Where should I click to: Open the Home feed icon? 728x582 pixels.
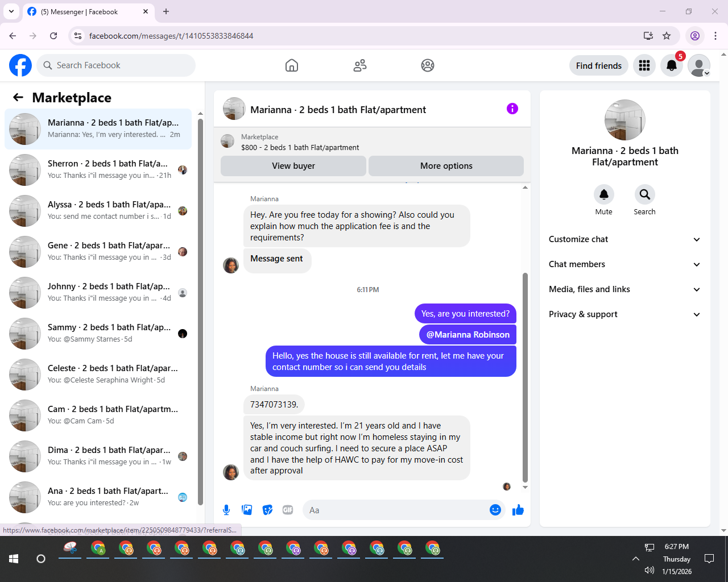(x=292, y=65)
